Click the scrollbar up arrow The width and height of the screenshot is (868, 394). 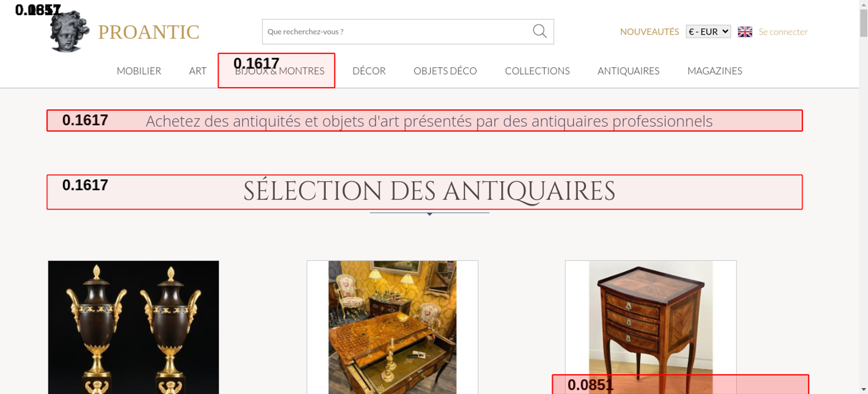click(863, 4)
